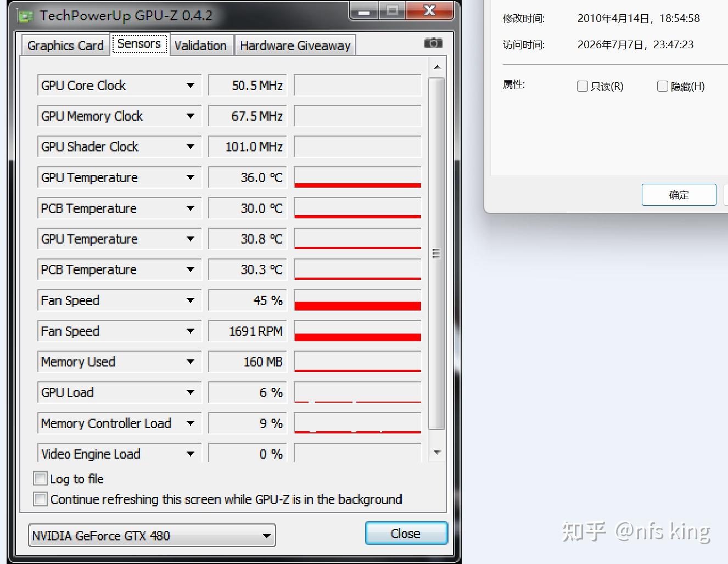
Task: Expand the Fan Speed dropdown showing 45 %
Action: pos(190,300)
